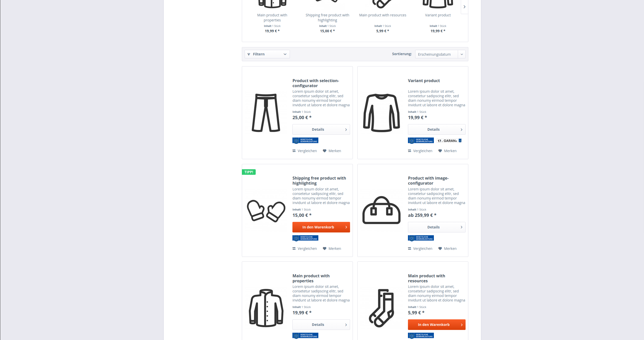
Task: Click the 17 Garantie badge on Variant product
Action: pos(449,141)
